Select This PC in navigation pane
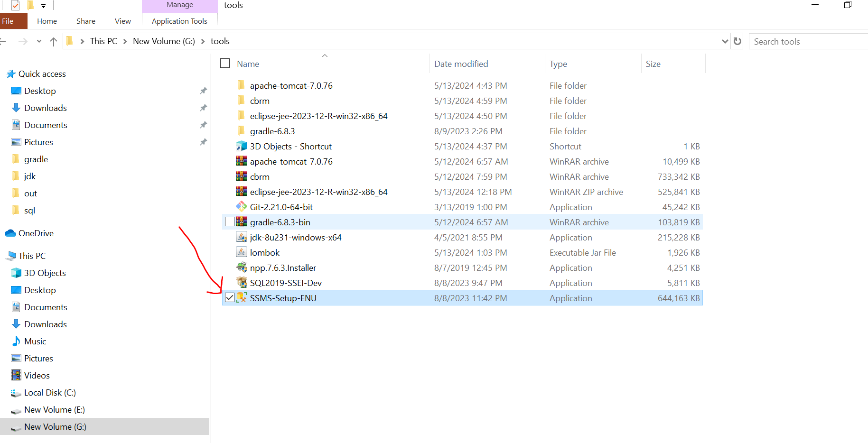 32,256
